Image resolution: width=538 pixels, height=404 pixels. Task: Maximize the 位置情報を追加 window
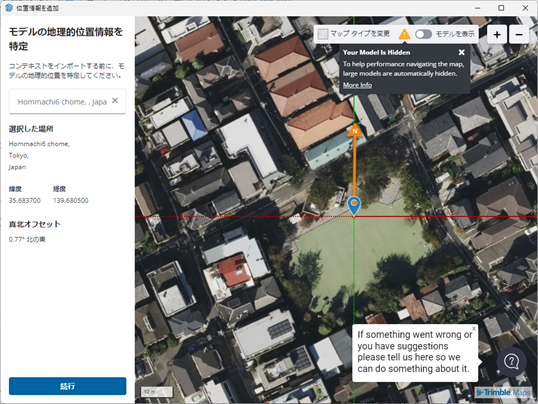pyautogui.click(x=501, y=8)
